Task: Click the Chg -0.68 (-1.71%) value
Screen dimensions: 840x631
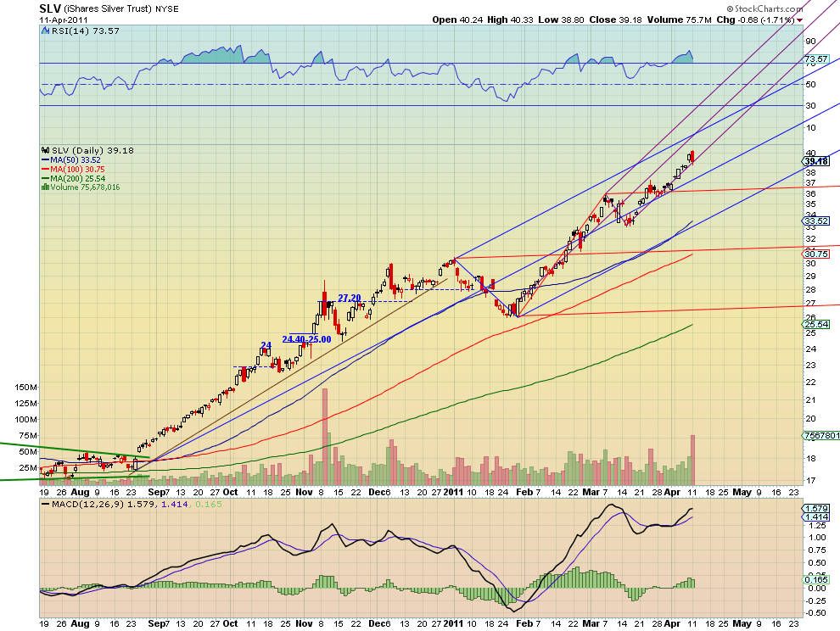Action: pos(755,20)
